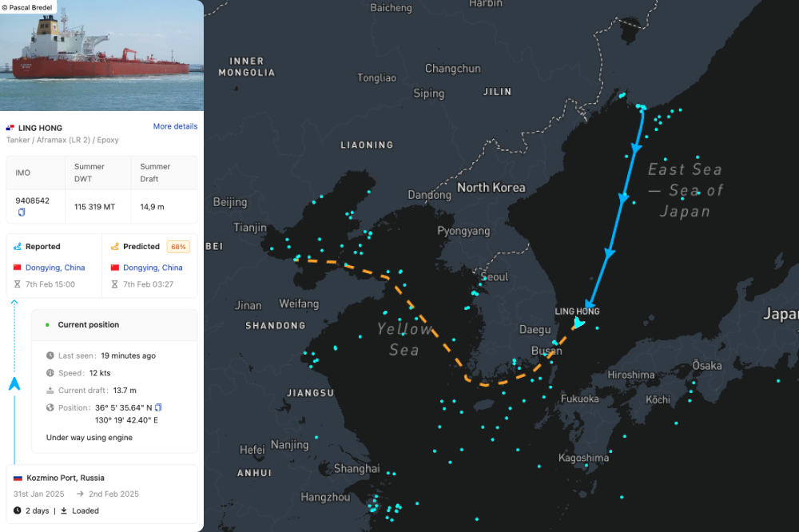Screen dimensions: 799x532
Task: Click the Reported destination route icon
Action: [17, 247]
